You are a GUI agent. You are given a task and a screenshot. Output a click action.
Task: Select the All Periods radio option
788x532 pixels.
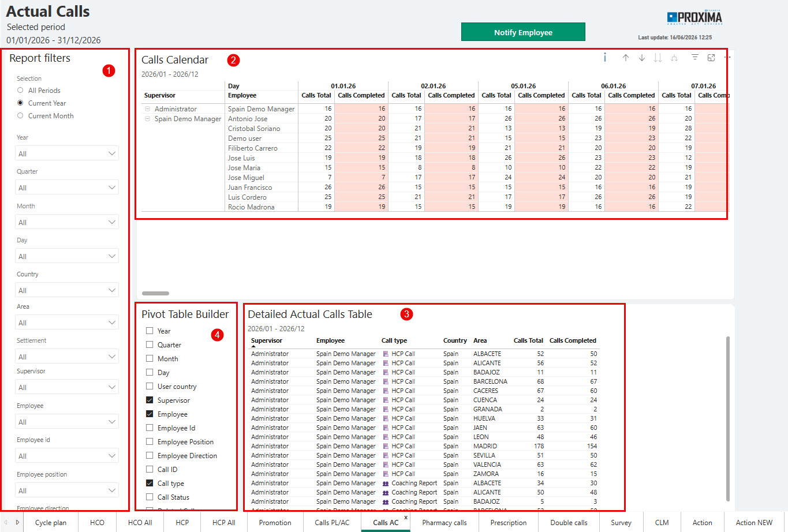[x=20, y=91]
